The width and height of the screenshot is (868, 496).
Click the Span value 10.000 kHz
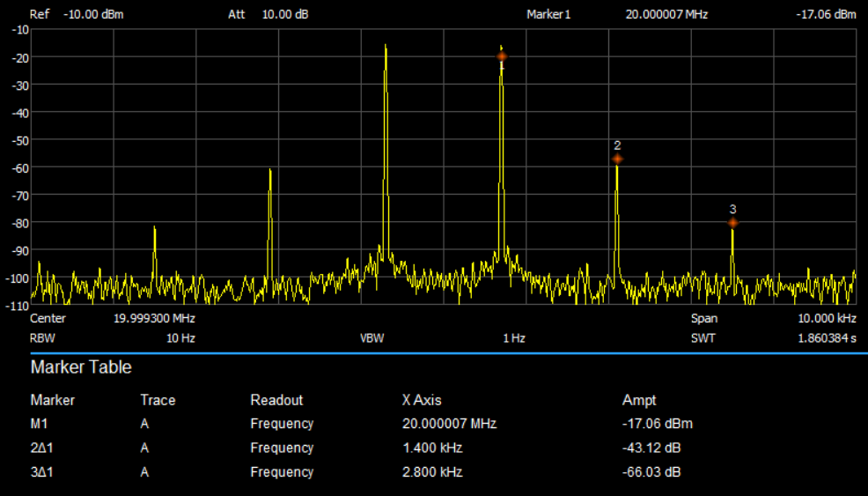pyautogui.click(x=827, y=318)
